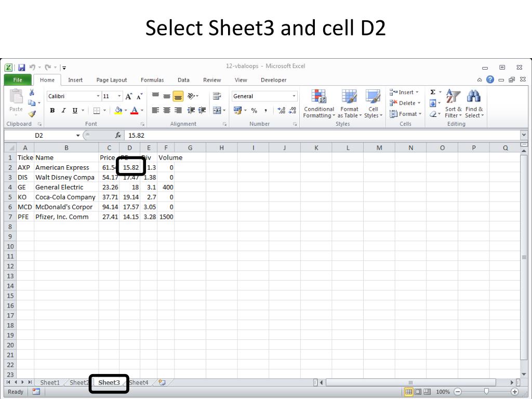Screen dimensions: 532x399
Task: Switch to the Insert ribbon tab
Action: 75,80
